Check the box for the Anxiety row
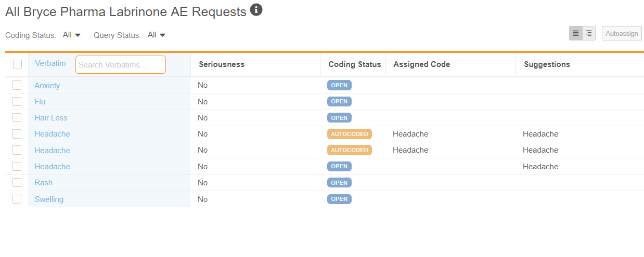The height and width of the screenshot is (257, 644). coord(17,85)
